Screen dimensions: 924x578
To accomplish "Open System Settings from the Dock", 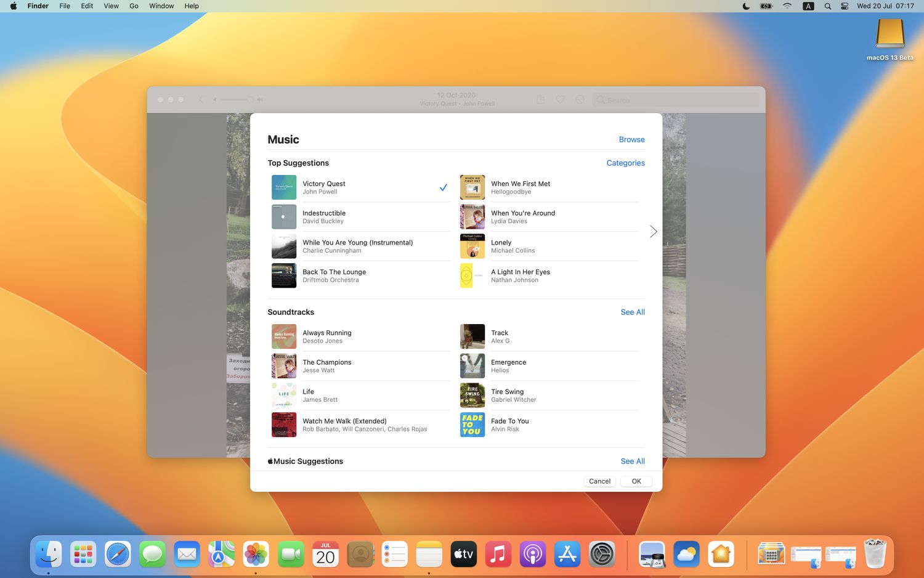I will [602, 555].
